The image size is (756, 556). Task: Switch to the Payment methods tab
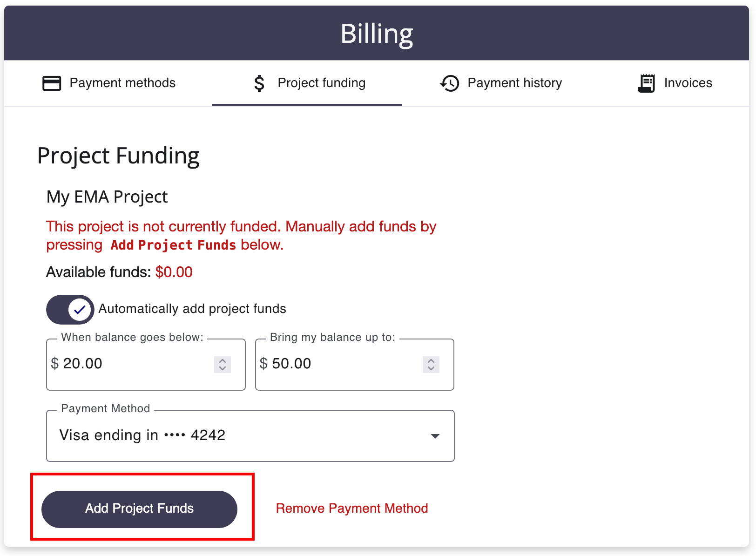[x=108, y=83]
